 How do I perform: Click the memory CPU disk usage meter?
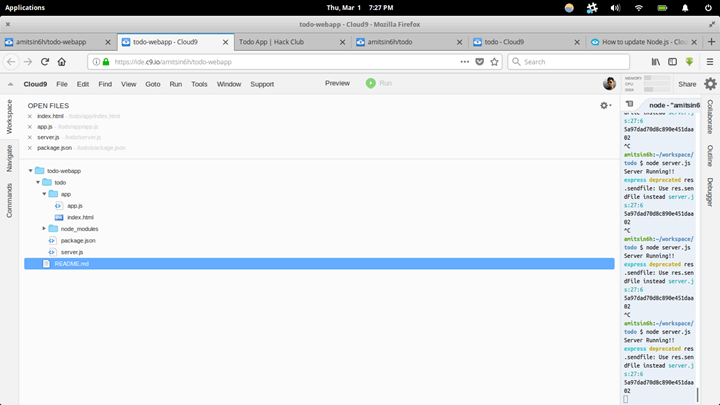point(647,84)
